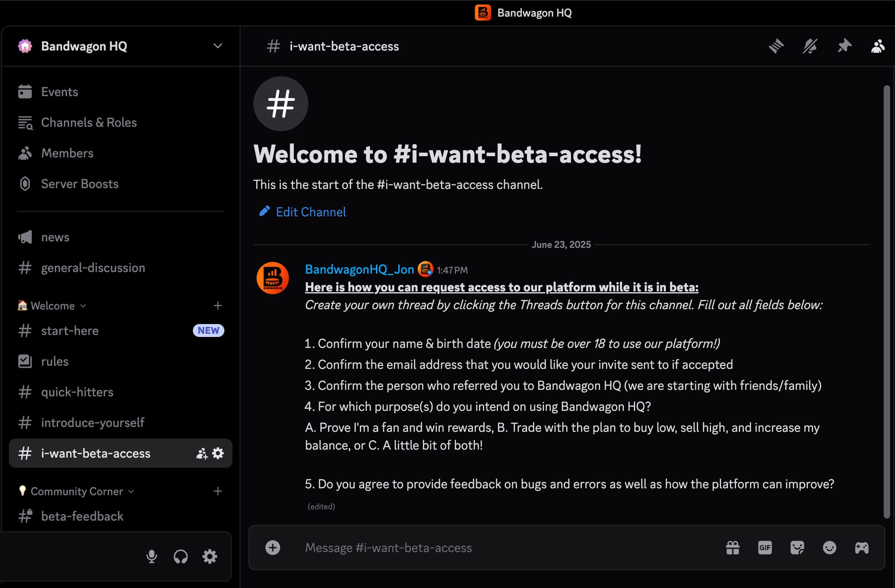
Task: Open BandwagonHQ_Jon avatar profile
Action: coord(273,278)
